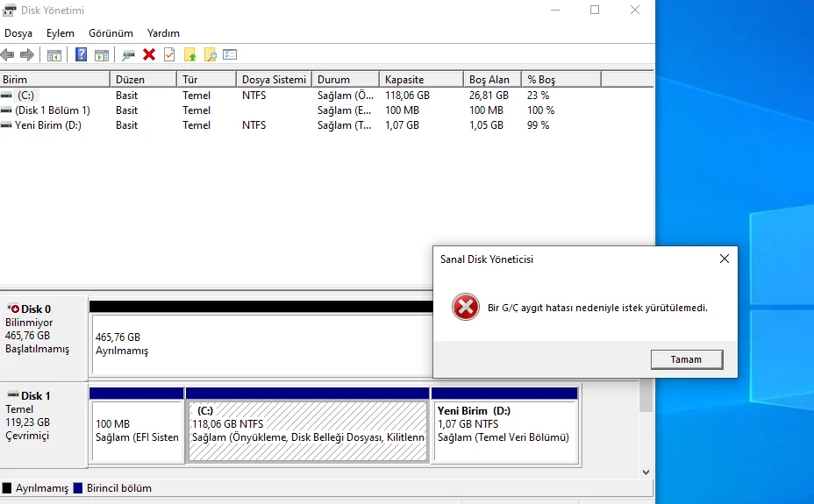Sort by the Kapasite column header
814x504 pixels.
click(x=422, y=80)
